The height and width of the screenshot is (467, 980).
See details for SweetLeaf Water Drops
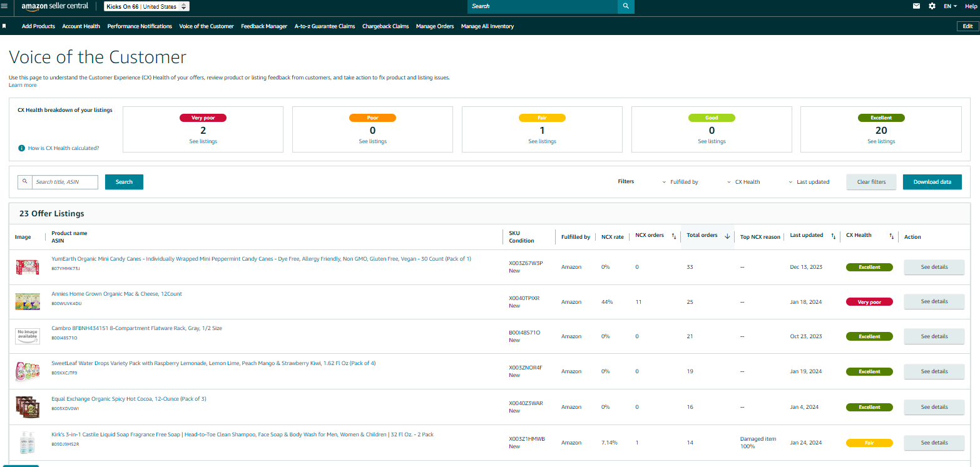tap(934, 371)
